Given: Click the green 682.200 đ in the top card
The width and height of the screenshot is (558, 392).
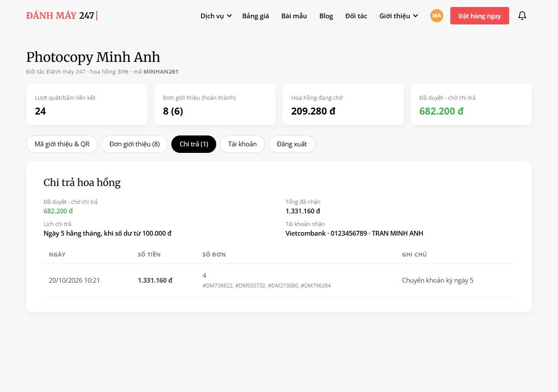Looking at the screenshot, I should coord(441,111).
